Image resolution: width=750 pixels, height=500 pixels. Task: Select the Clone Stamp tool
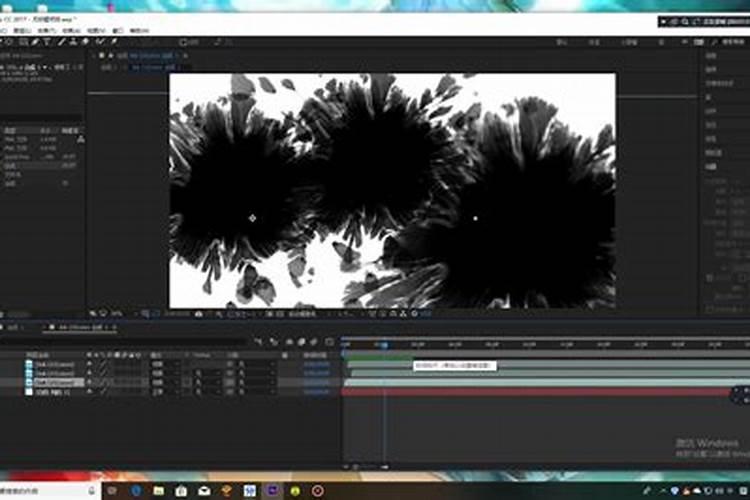point(73,42)
